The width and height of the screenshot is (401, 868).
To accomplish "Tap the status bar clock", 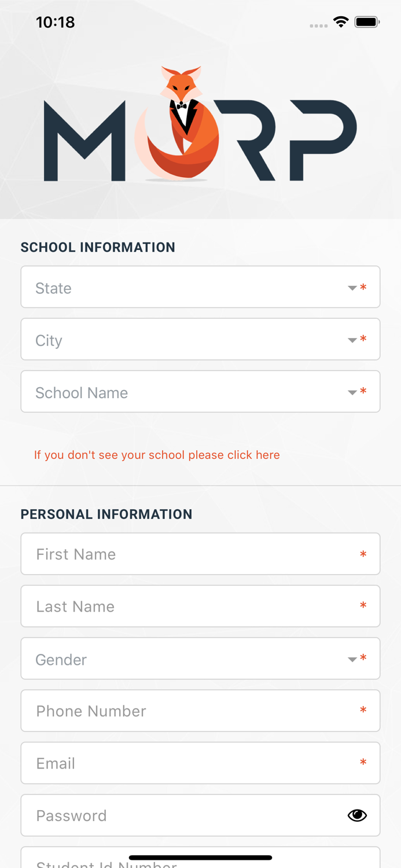I will tap(56, 23).
